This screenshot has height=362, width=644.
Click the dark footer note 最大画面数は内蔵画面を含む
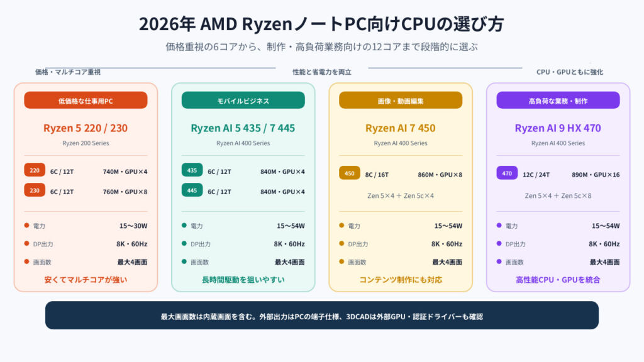pos(321,315)
